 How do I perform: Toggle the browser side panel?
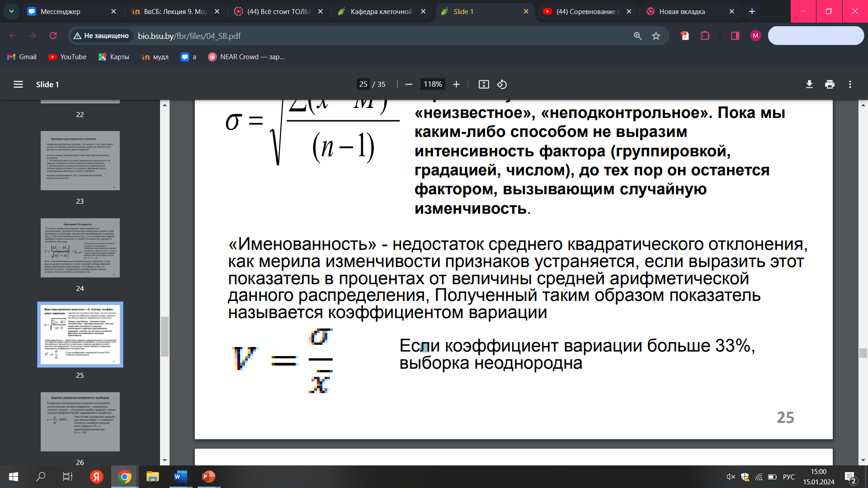pyautogui.click(x=735, y=36)
